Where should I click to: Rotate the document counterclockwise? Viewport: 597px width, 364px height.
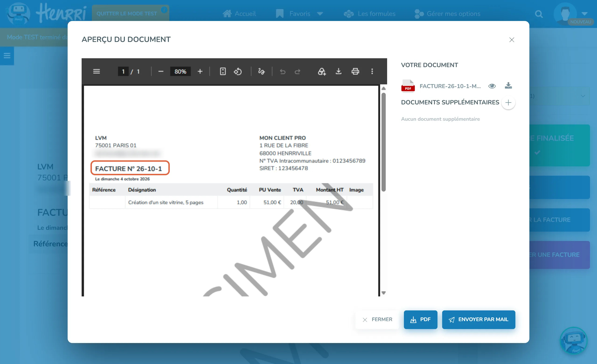click(x=238, y=72)
